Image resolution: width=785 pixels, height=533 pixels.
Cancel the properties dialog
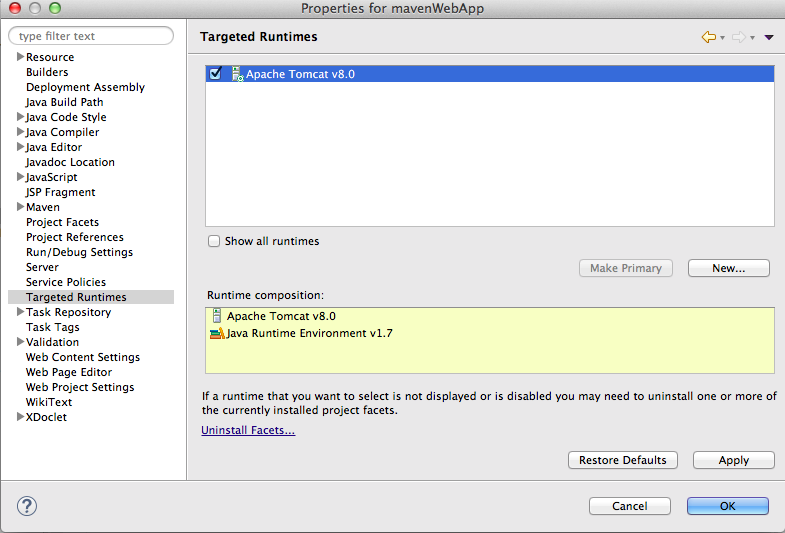[x=630, y=506]
